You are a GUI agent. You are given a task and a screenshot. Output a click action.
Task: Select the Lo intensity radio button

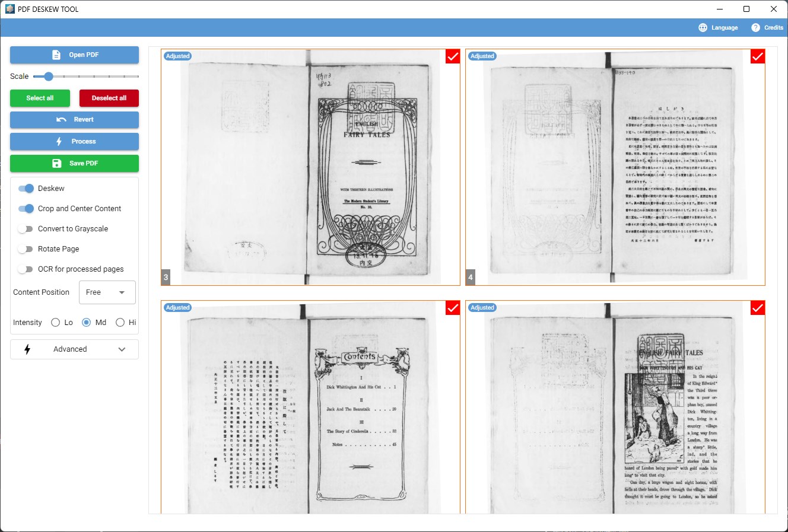56,323
